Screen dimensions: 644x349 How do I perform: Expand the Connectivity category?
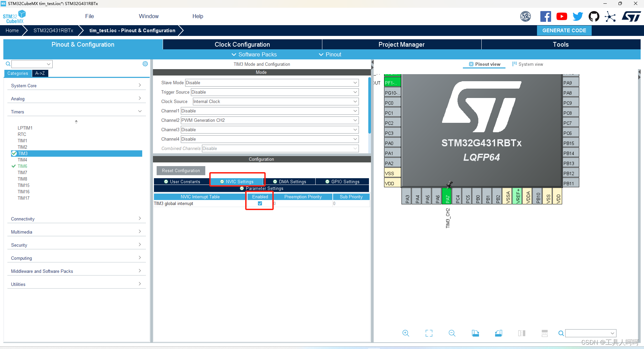tap(76, 219)
